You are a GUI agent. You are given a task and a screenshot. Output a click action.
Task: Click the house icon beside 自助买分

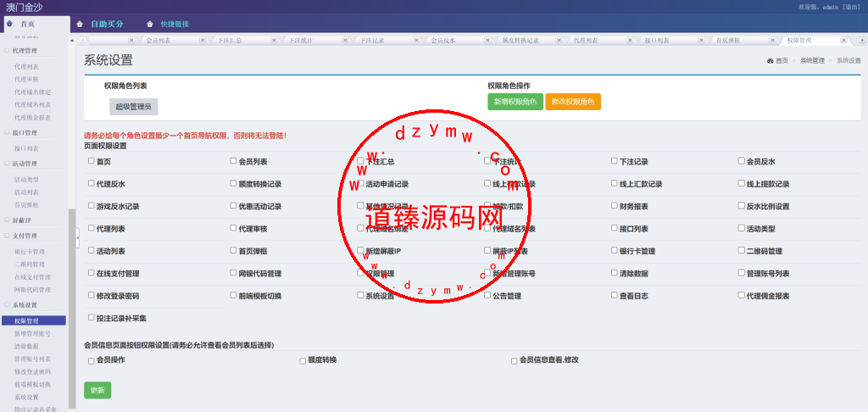(x=80, y=24)
